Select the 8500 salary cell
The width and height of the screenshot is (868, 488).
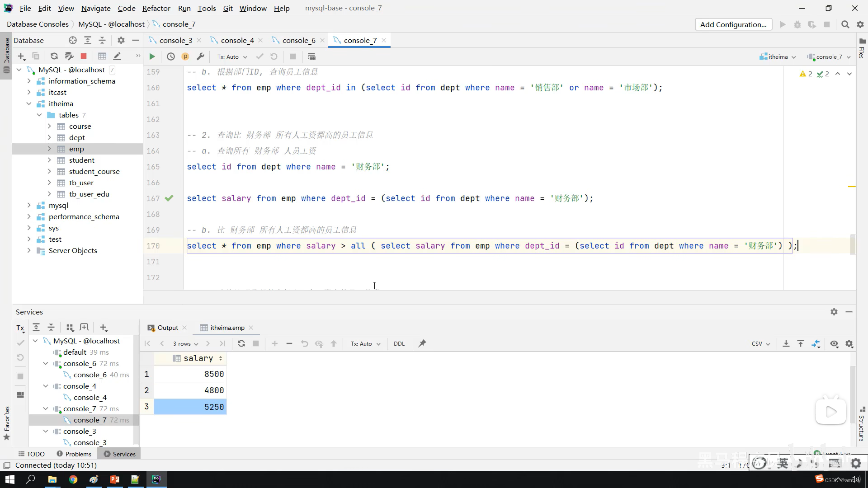[190, 374]
